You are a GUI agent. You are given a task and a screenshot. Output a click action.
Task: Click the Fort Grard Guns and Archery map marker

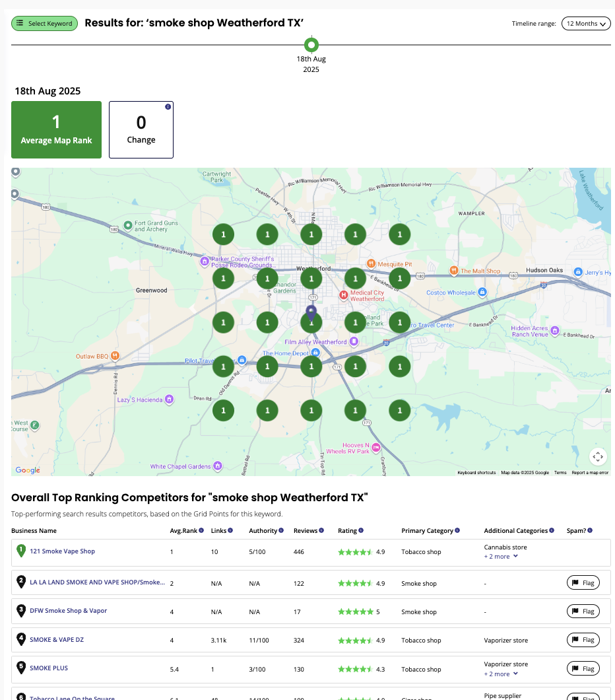128,225
